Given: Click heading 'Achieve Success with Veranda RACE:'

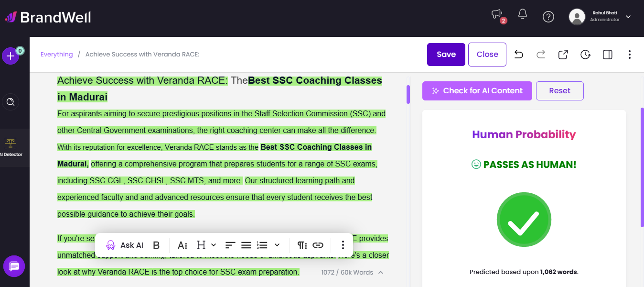Looking at the screenshot, I should click(142, 80).
